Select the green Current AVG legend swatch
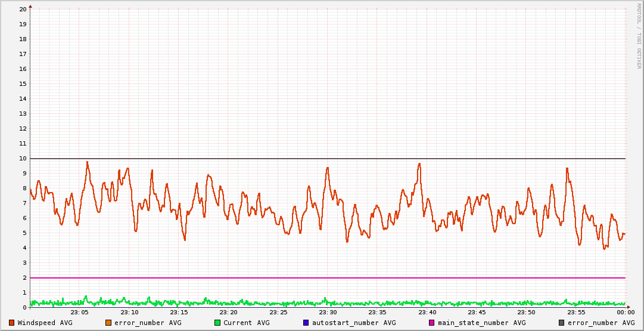Image resolution: width=644 pixels, height=331 pixels. point(217,323)
